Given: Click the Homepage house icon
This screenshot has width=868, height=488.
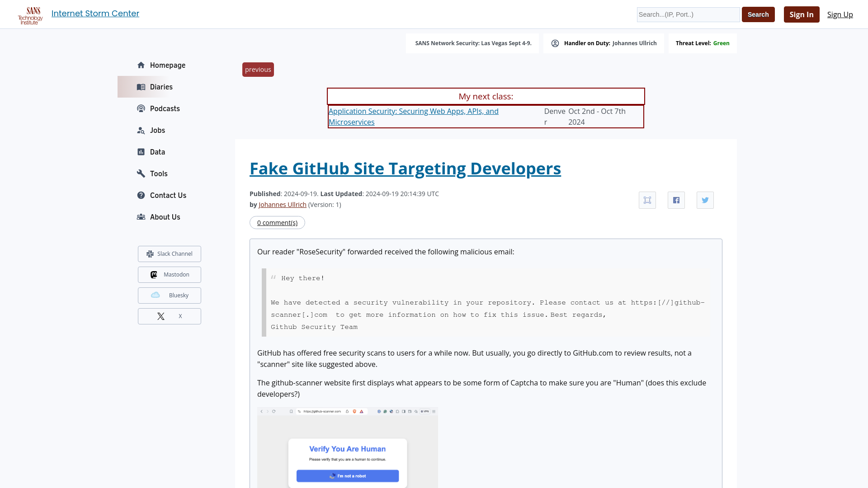Looking at the screenshot, I should (x=141, y=65).
